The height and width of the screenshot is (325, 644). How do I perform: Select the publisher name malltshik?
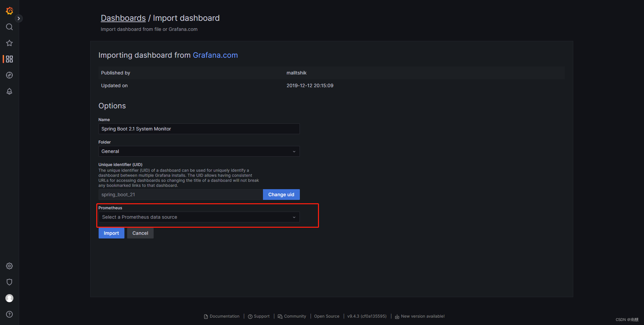297,73
